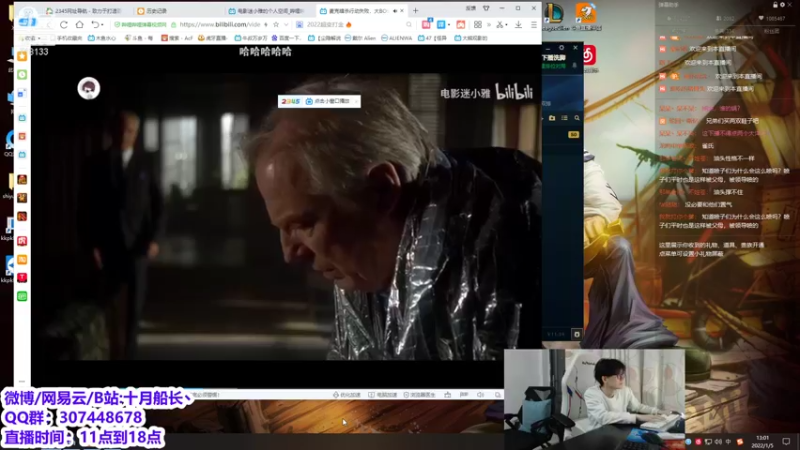The height and width of the screenshot is (450, 800).
Task: Expand the address bar history chevron
Action: click(286, 24)
